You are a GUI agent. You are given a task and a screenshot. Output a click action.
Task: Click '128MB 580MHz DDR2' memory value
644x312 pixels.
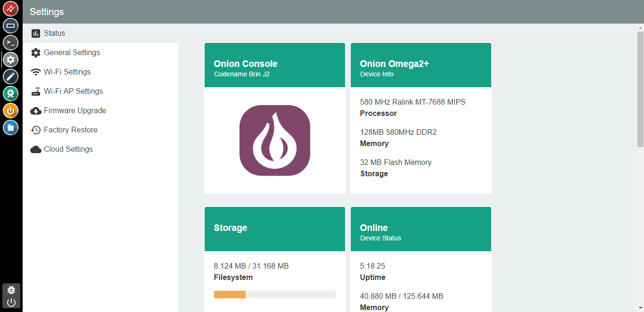398,132
